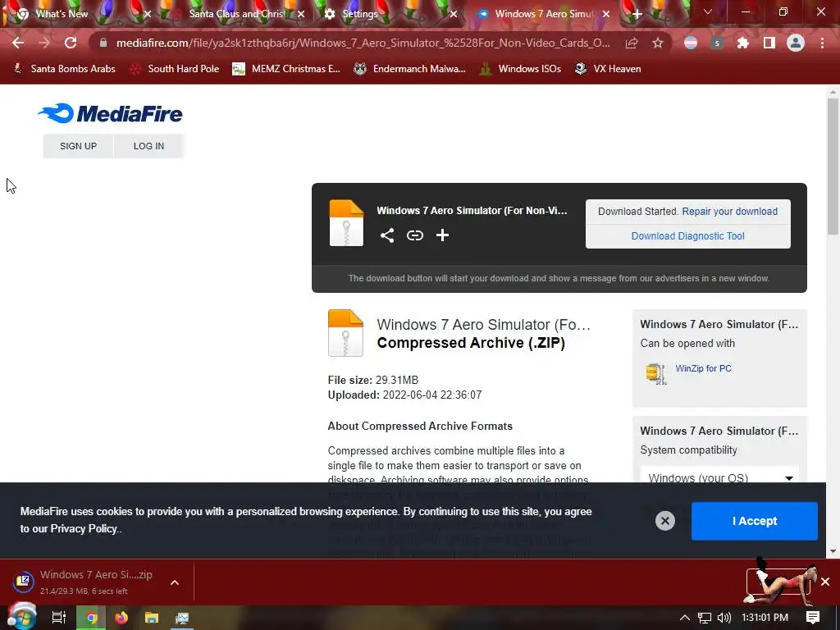Switch to the Settings tab
Viewport: 840px width, 630px height.
360,14
